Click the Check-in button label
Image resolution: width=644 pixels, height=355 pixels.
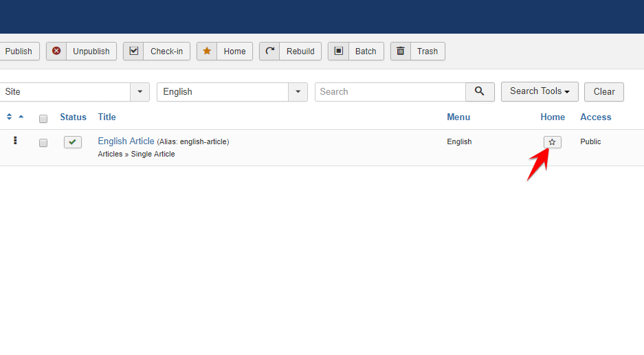pyautogui.click(x=166, y=51)
